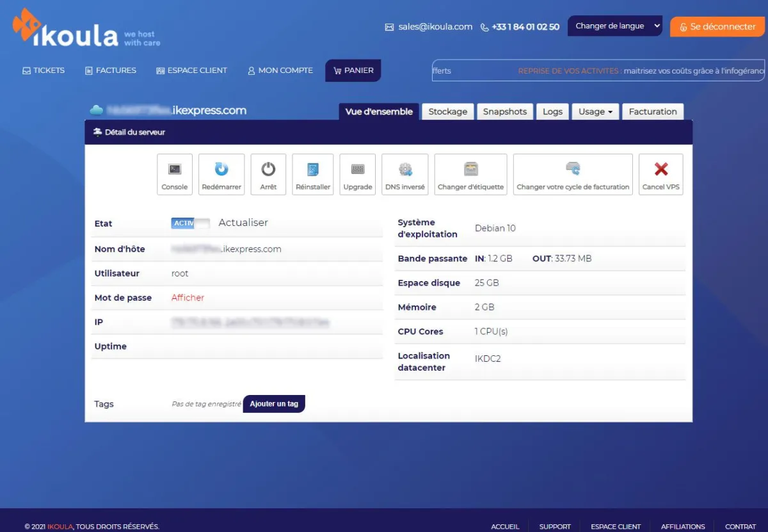Click the 2 GB memory value
Image resolution: width=768 pixels, height=532 pixels.
[484, 307]
